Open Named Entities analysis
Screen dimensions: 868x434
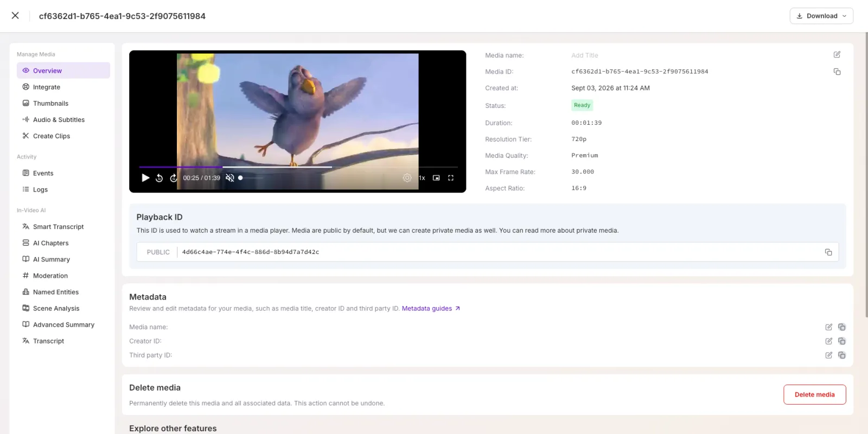pyautogui.click(x=63, y=292)
